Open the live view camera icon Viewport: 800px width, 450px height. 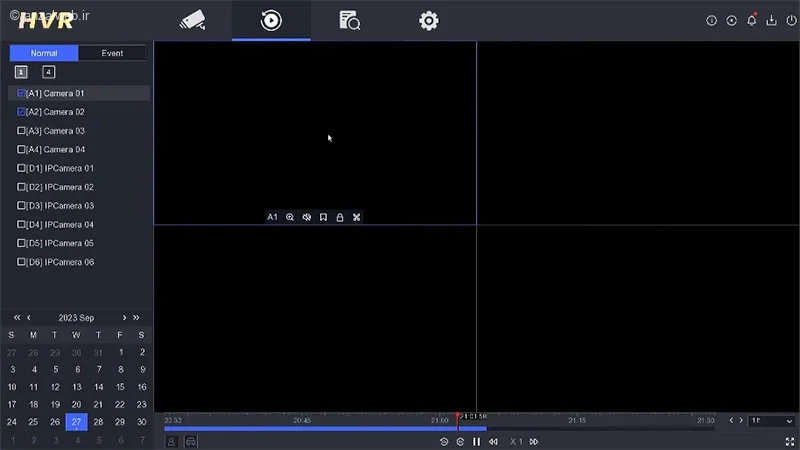point(192,20)
